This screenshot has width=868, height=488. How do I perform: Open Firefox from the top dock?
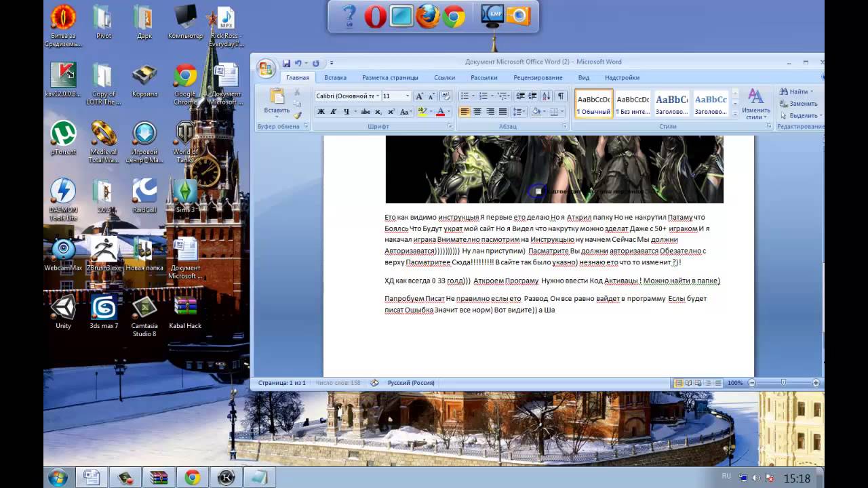coord(428,16)
